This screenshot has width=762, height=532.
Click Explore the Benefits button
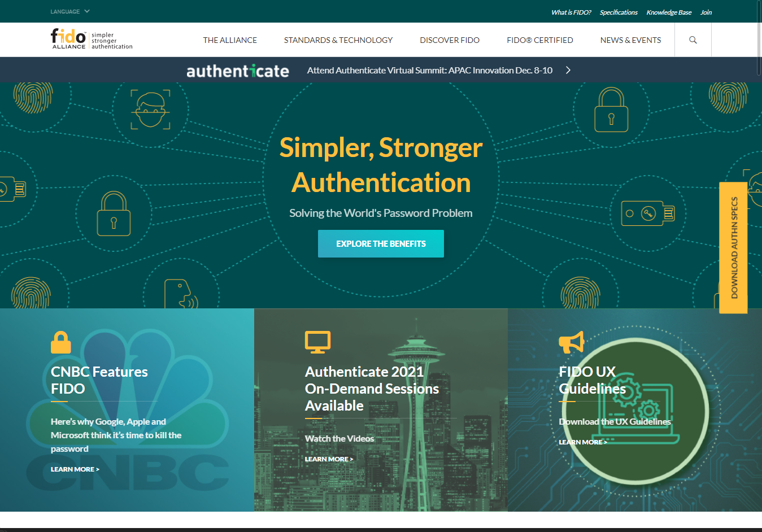[381, 244]
